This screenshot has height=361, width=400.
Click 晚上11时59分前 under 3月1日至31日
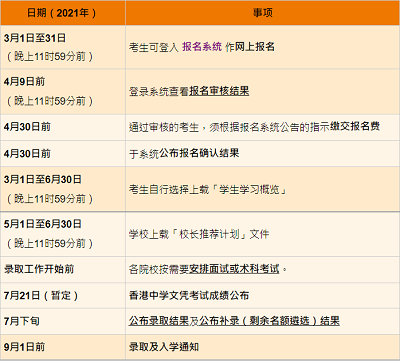(x=50, y=57)
